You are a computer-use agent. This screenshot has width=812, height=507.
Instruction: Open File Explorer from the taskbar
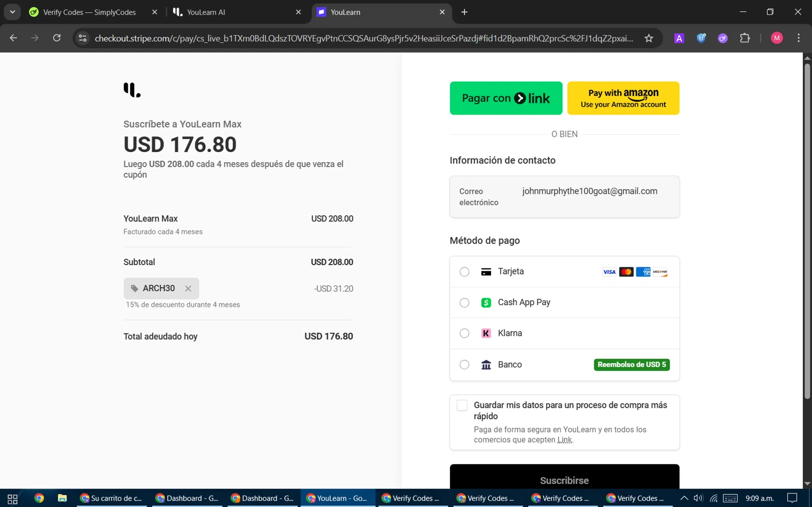pyautogui.click(x=62, y=498)
